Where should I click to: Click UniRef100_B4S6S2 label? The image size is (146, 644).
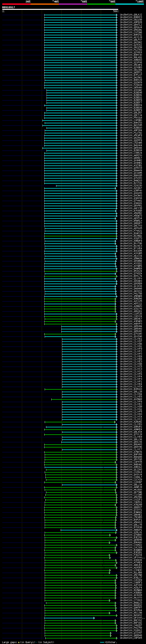131,615
